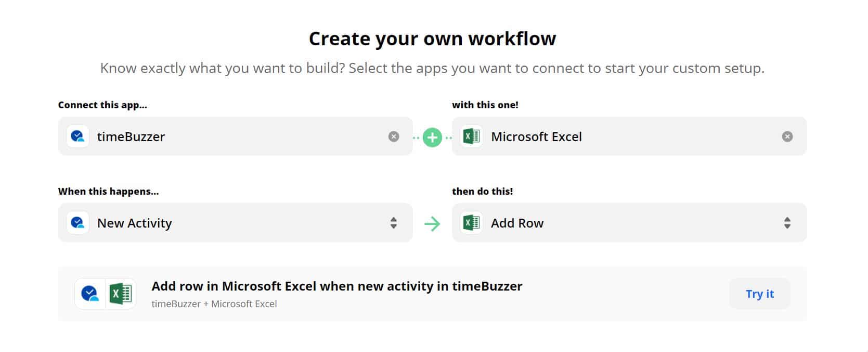The height and width of the screenshot is (352, 868).
Task: Open the Add row in Microsoft Excel workflow title
Action: coord(337,286)
